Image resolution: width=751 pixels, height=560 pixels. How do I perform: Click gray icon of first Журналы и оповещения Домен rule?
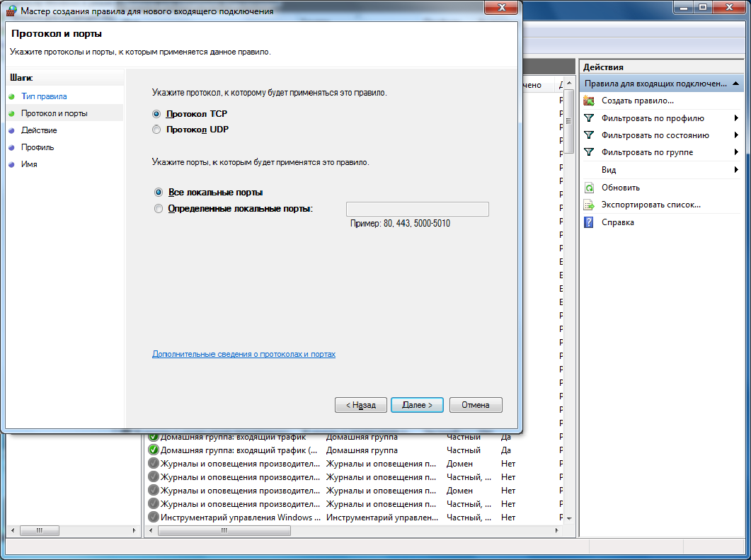[x=154, y=463]
